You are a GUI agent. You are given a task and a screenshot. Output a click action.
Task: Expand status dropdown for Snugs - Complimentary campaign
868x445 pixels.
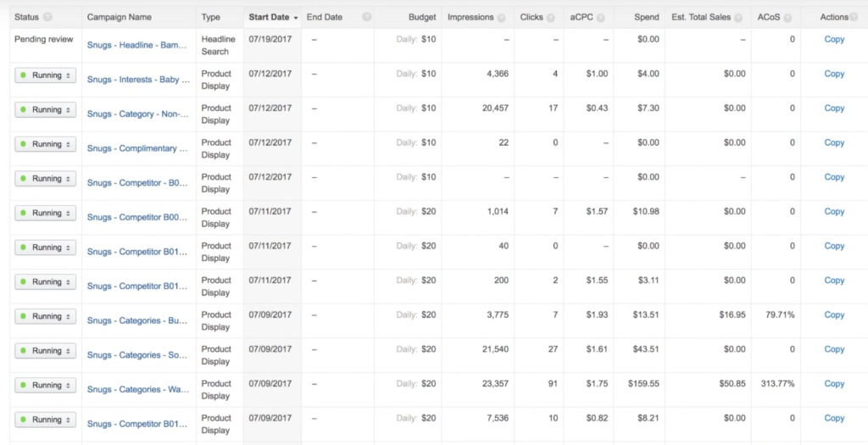[46, 144]
